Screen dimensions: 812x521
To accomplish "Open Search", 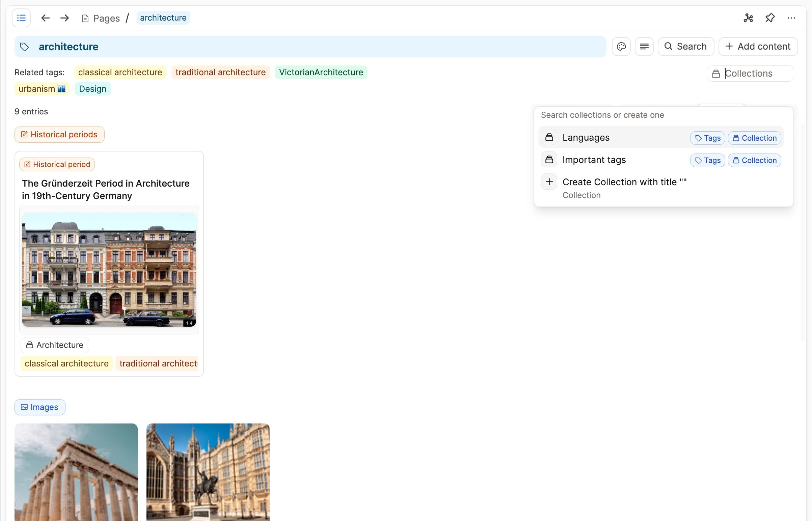I will (685, 46).
